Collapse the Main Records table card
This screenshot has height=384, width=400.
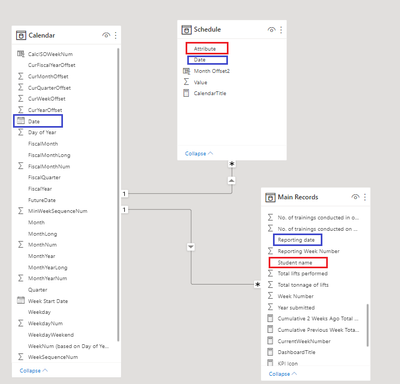(283, 374)
